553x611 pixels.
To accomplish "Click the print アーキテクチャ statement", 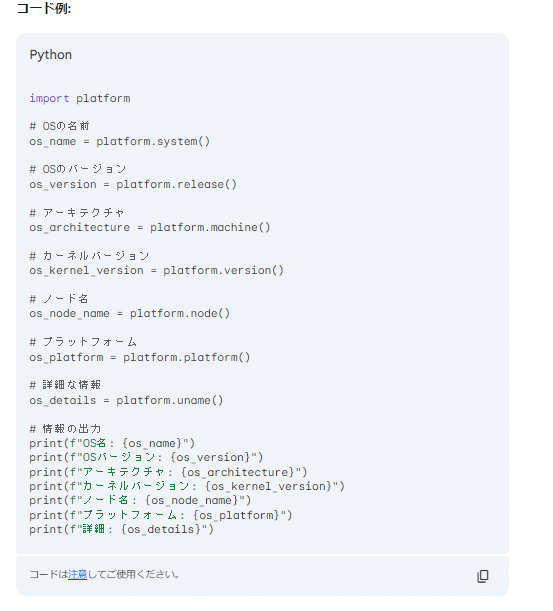I will click(x=168, y=472).
